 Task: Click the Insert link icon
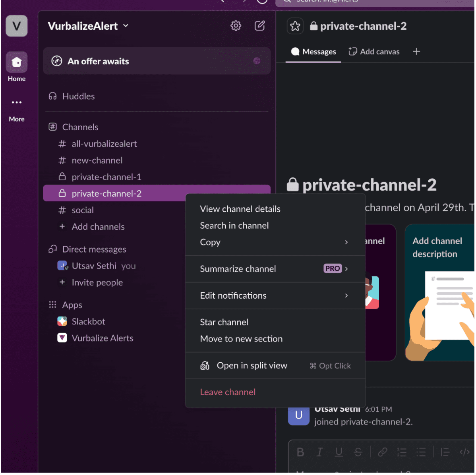(383, 452)
